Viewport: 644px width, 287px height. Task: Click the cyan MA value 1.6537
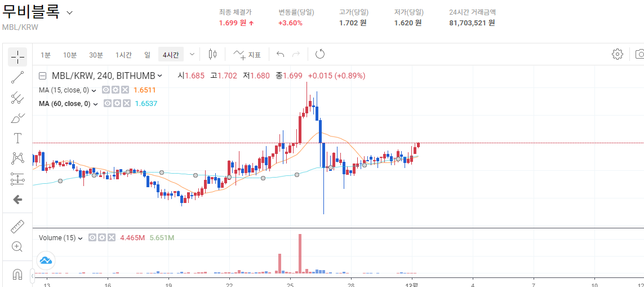146,104
